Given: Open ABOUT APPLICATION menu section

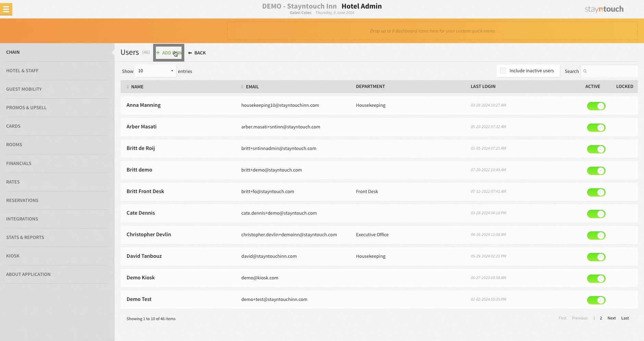Looking at the screenshot, I should [x=28, y=275].
